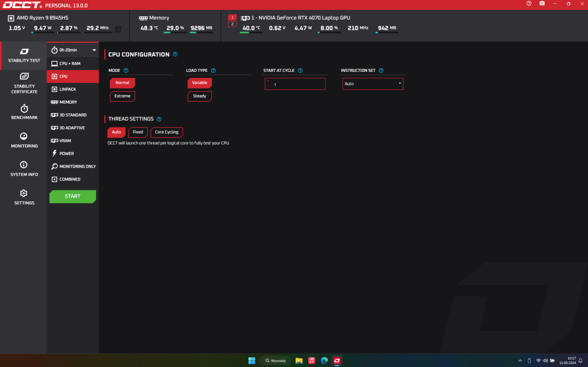Screen dimensions: 588x367
Task: Click the CPU power 9.47 W reading
Action: pos(43,28)
